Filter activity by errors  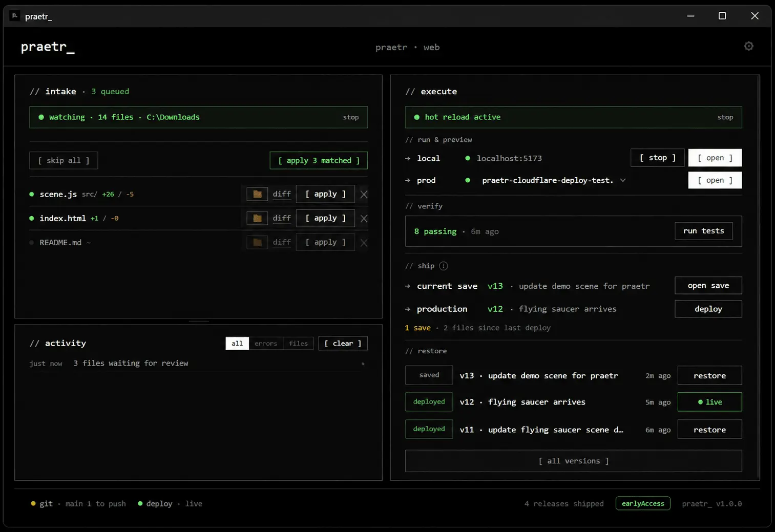pos(266,343)
